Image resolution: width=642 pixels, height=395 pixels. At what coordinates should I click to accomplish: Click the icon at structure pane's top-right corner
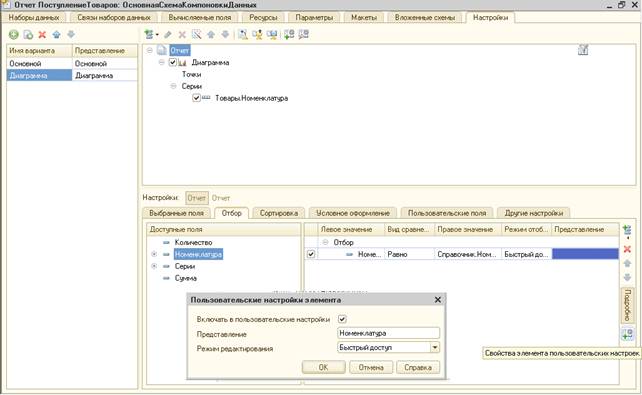click(x=583, y=50)
